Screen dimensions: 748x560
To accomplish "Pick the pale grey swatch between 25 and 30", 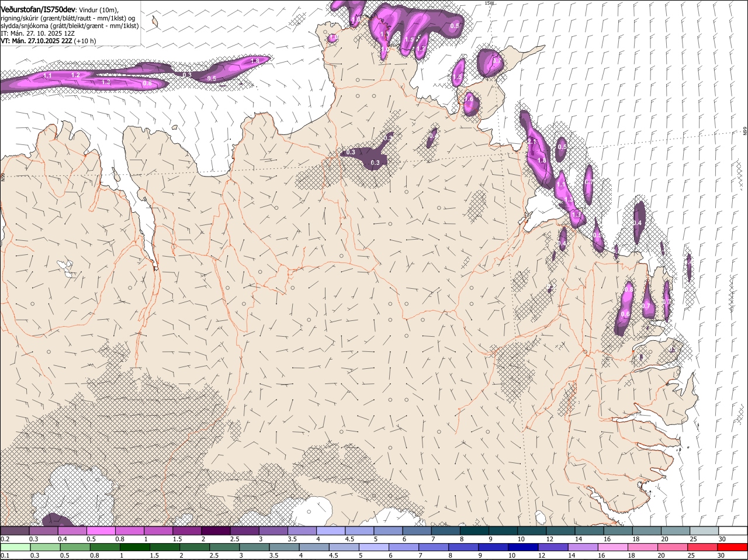I will (704, 530).
